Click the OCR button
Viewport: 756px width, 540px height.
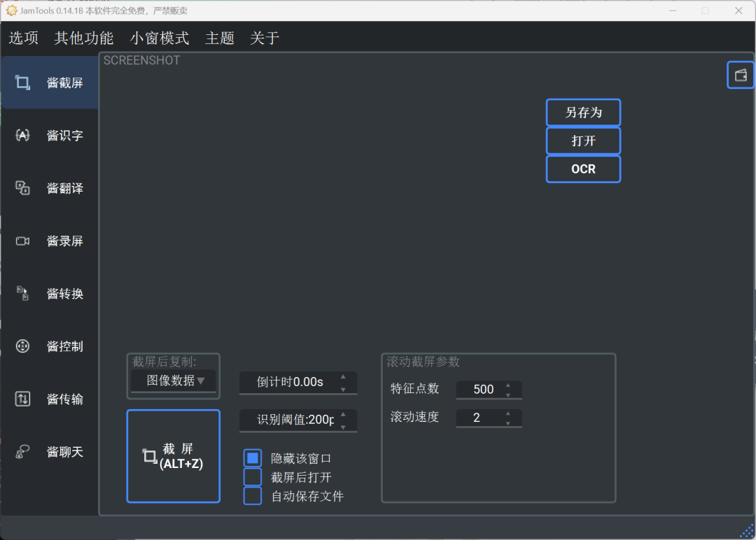583,169
